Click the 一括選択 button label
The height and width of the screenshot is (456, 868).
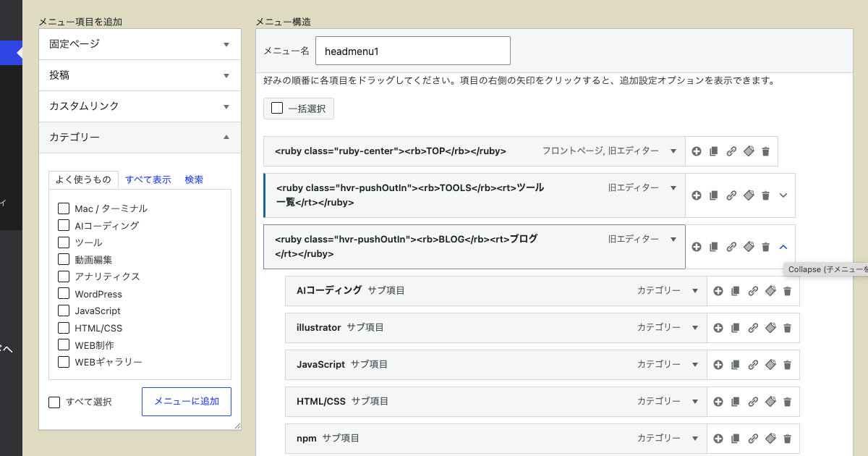(307, 109)
